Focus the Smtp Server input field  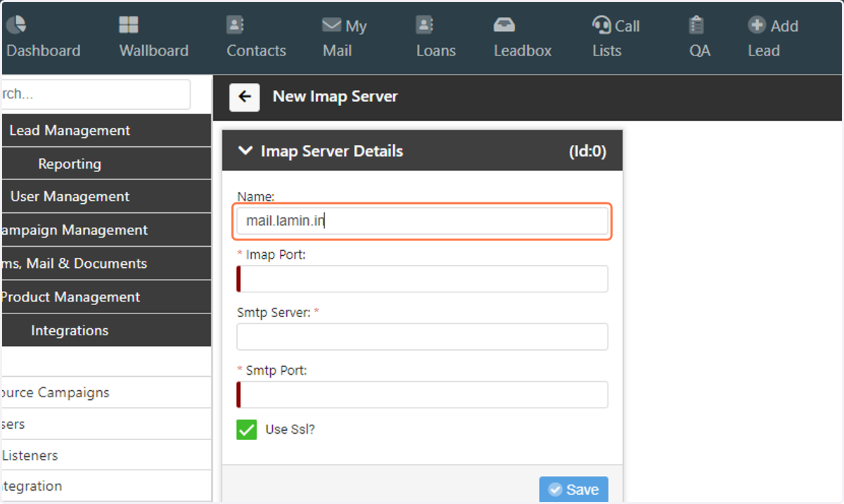[422, 337]
